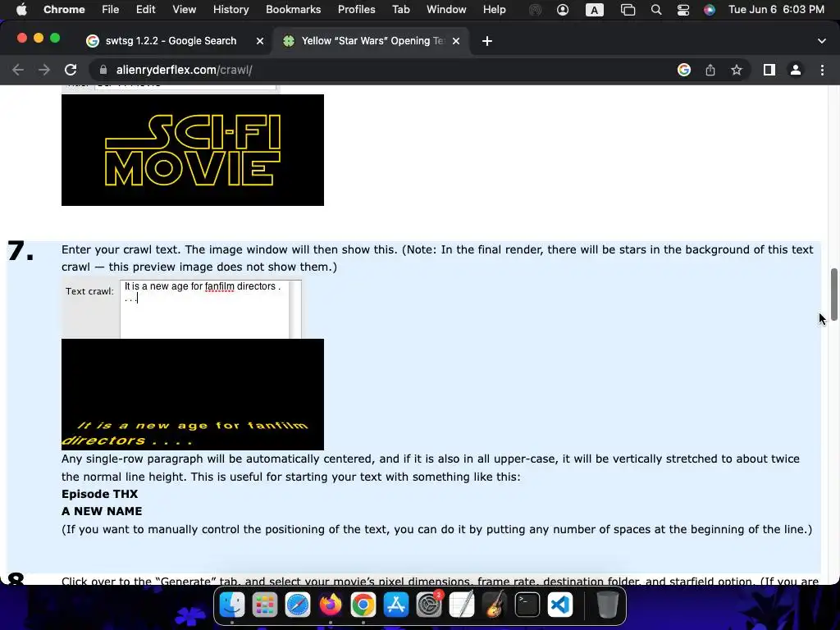Click the yellow crawl text preview image
The image size is (840, 630).
(x=193, y=395)
